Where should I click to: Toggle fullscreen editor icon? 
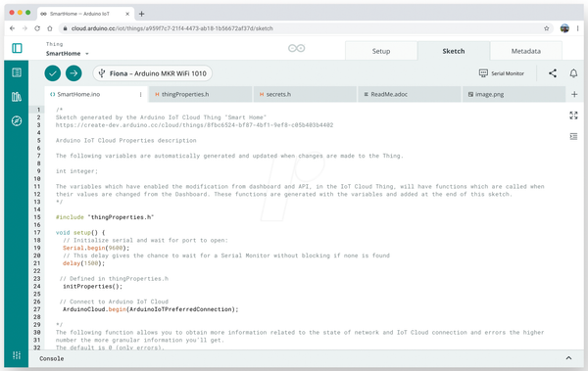click(x=573, y=116)
